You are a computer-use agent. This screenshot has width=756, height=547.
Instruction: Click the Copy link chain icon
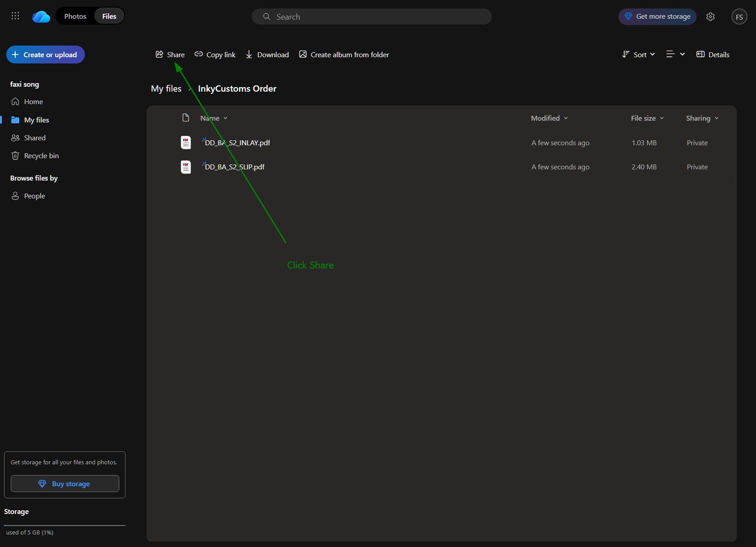click(x=199, y=54)
